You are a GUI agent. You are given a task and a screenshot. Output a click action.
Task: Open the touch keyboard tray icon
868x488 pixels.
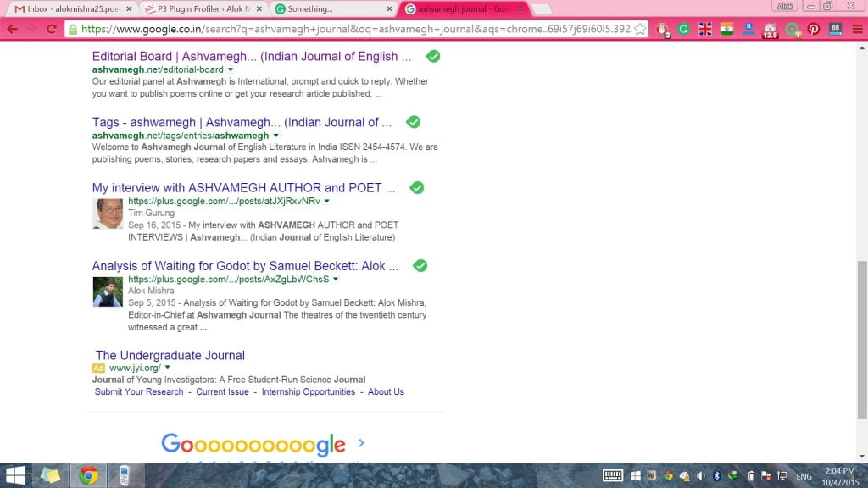point(613,476)
